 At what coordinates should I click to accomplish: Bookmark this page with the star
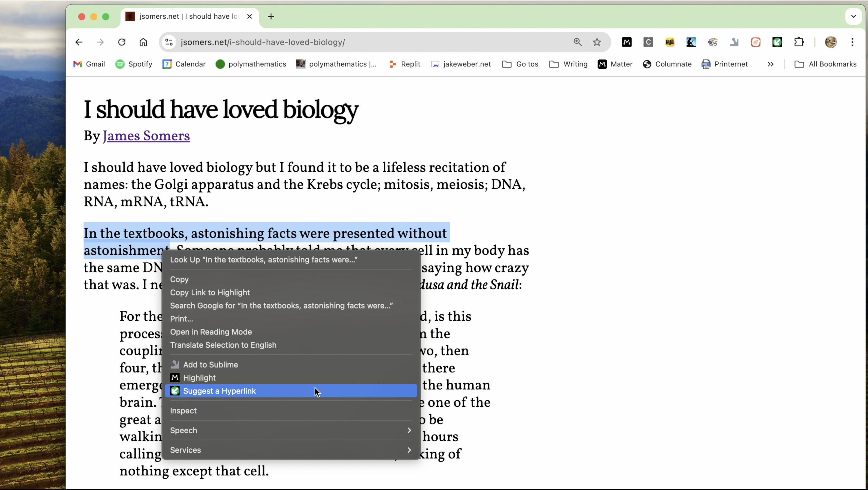597,42
